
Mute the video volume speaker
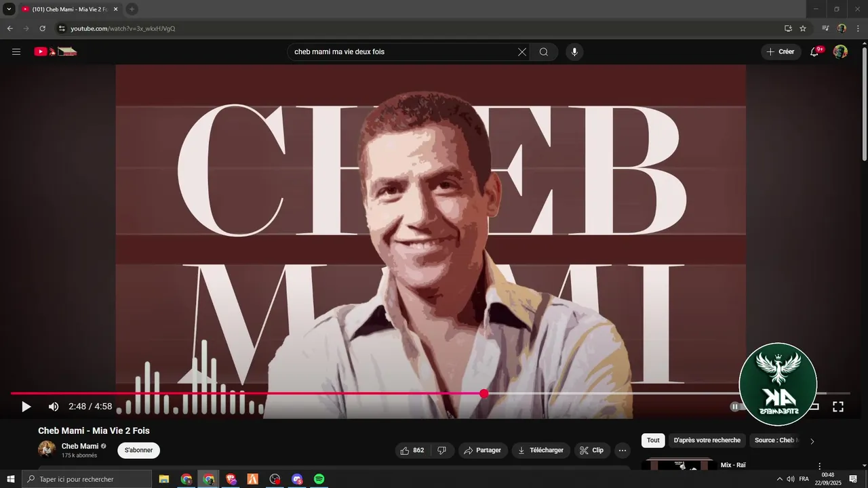click(54, 407)
